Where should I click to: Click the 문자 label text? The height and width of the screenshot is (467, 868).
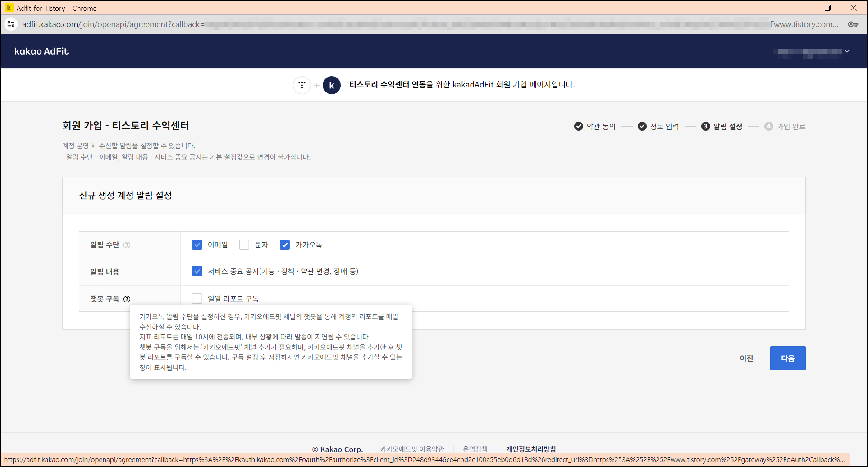coord(261,245)
